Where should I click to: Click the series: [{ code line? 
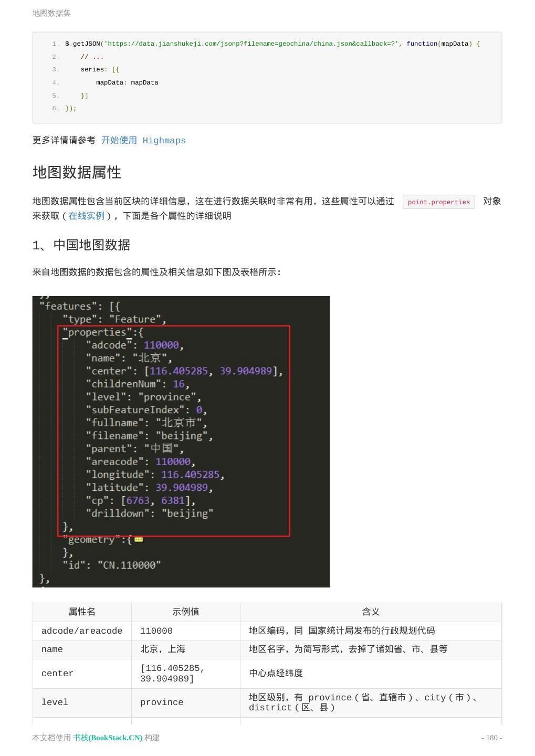tap(100, 69)
